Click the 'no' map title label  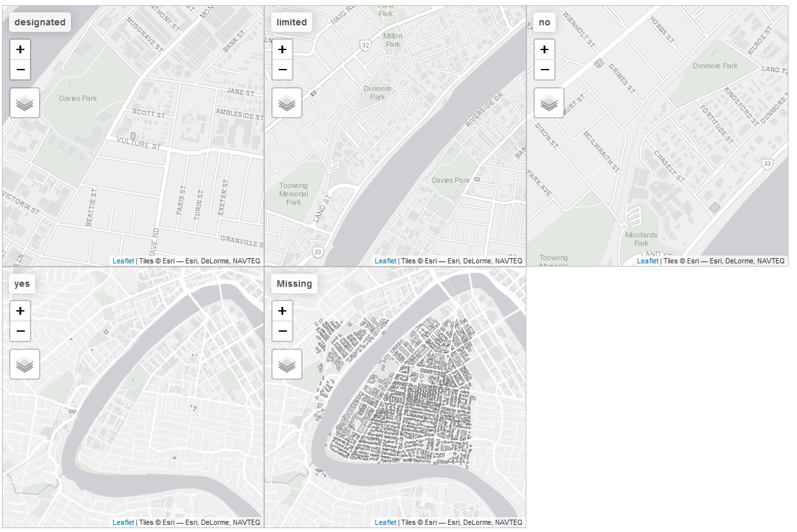tap(545, 22)
